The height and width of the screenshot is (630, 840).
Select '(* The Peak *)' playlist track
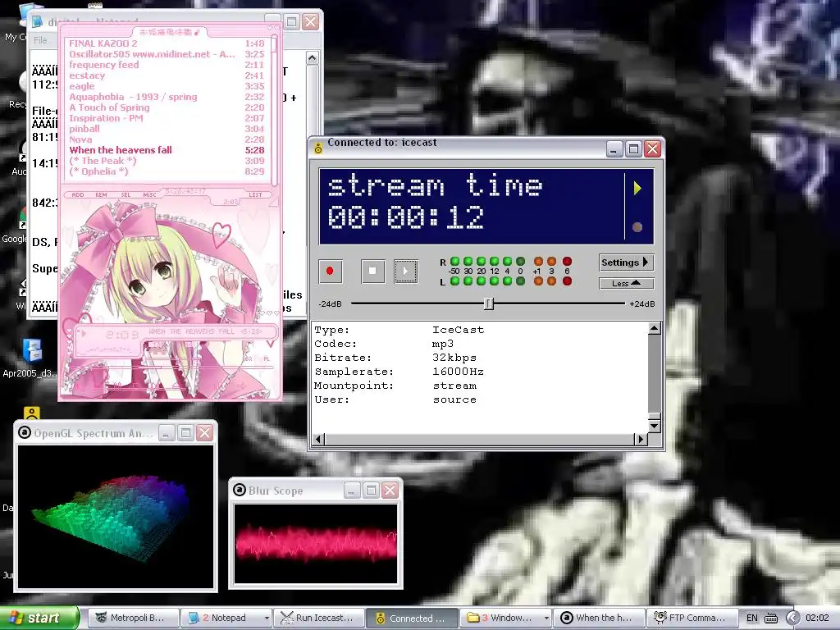pos(167,161)
